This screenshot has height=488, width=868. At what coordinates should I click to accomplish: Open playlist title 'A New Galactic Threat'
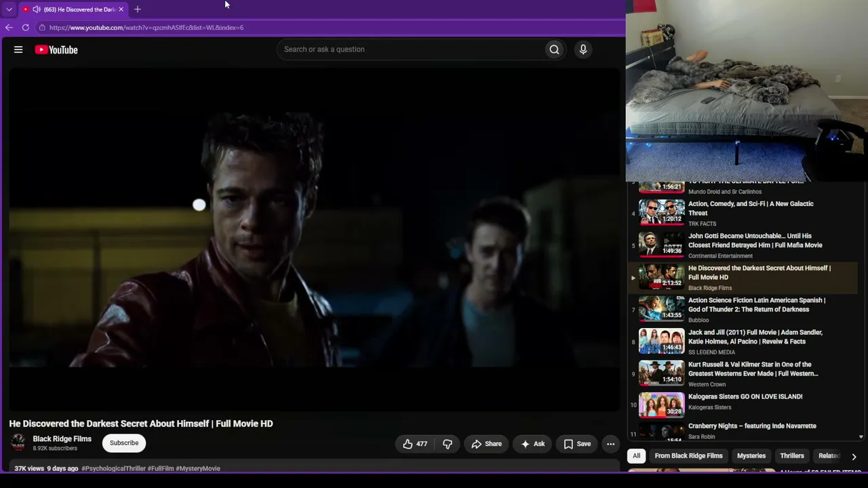click(751, 208)
